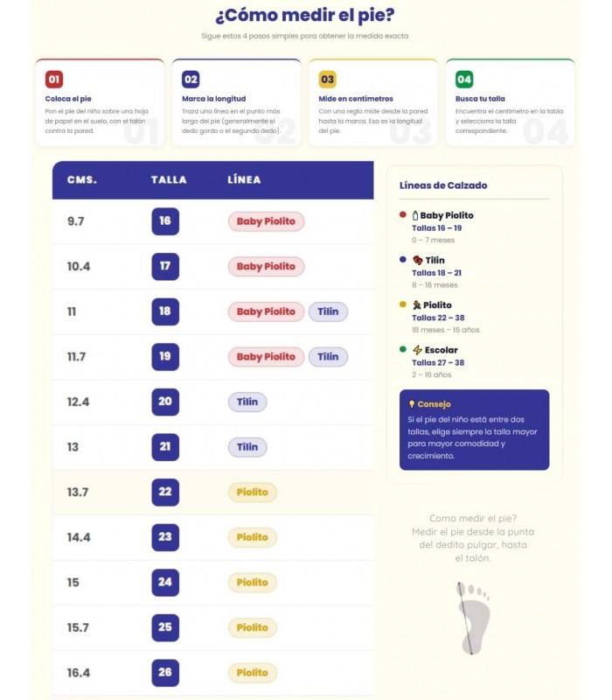
Task: Click the lightbulb icon next to Consejo
Action: pyautogui.click(x=411, y=404)
